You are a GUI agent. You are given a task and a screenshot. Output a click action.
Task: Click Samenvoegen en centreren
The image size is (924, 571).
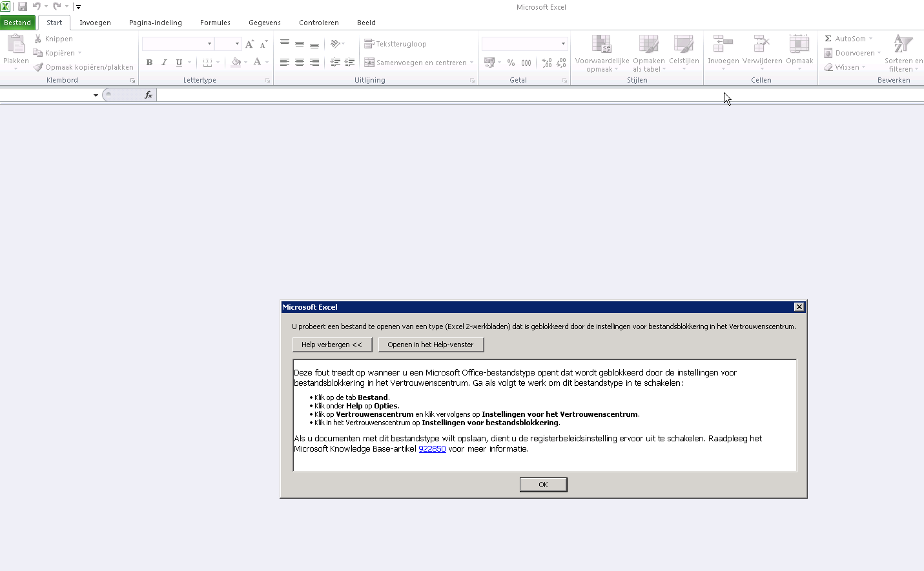tap(415, 63)
